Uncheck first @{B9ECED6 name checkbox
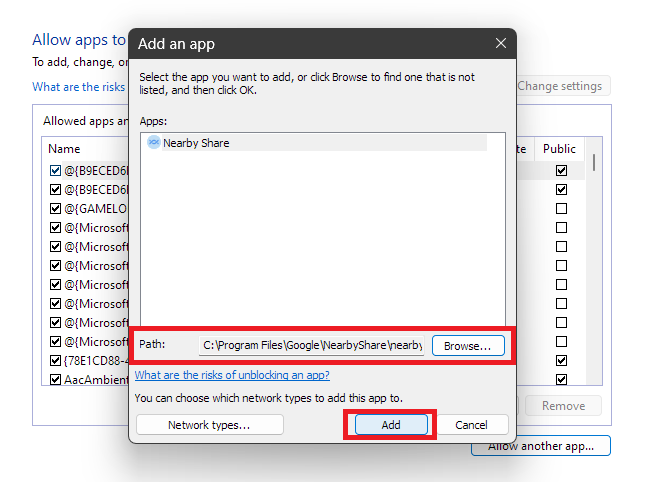The image size is (656, 482). click(55, 171)
